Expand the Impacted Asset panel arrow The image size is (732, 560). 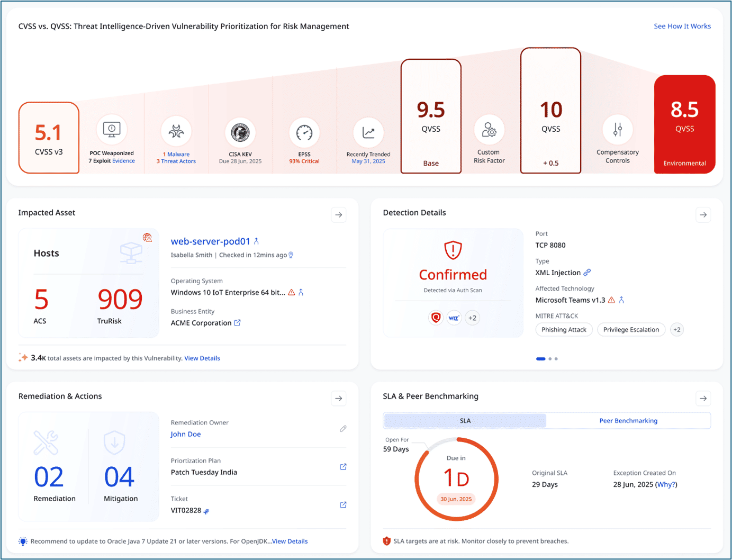click(339, 215)
